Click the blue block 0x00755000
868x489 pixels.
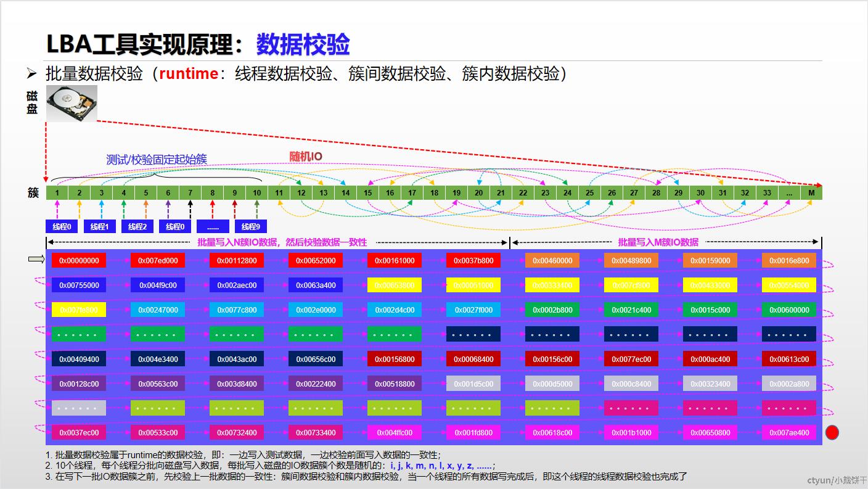[79, 285]
